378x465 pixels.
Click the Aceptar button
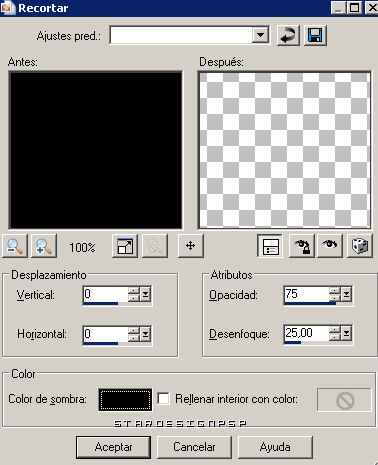coord(113,447)
